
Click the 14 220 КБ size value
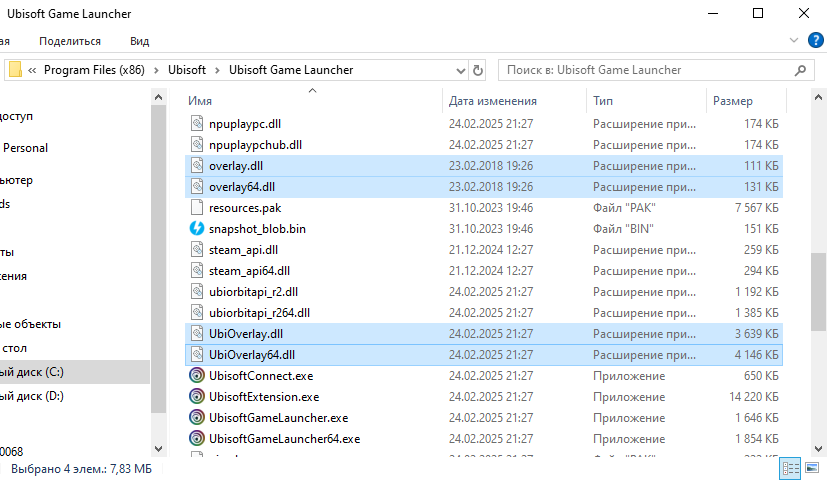[754, 397]
